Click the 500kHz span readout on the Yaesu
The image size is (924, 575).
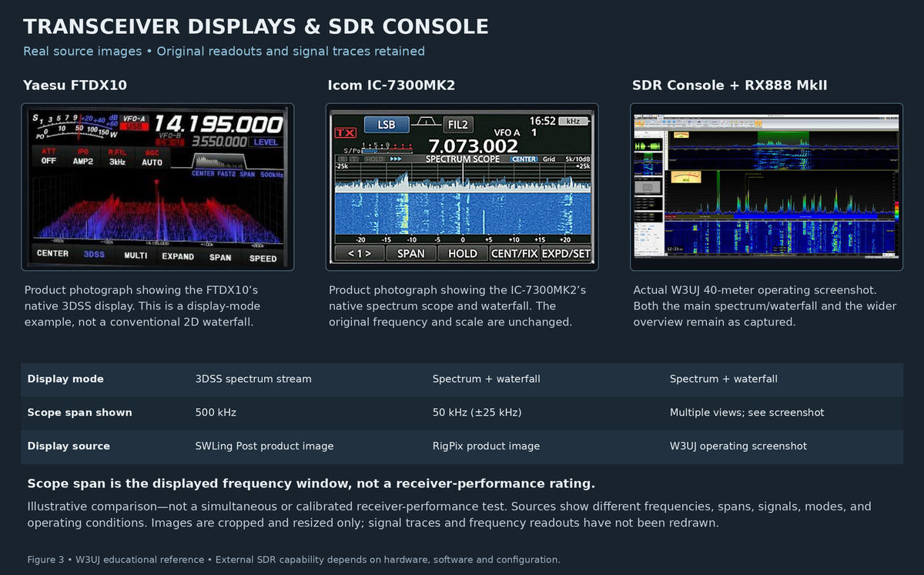(x=272, y=175)
